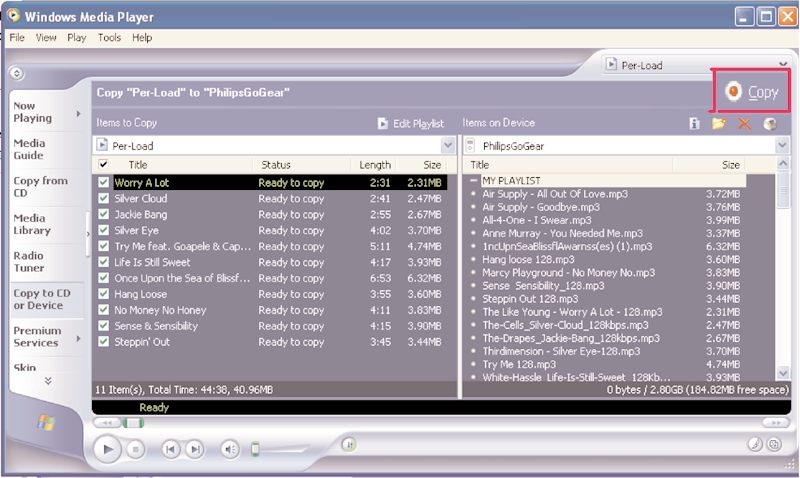
Task: Switch to the Radio Tuner tab
Action: (45, 262)
